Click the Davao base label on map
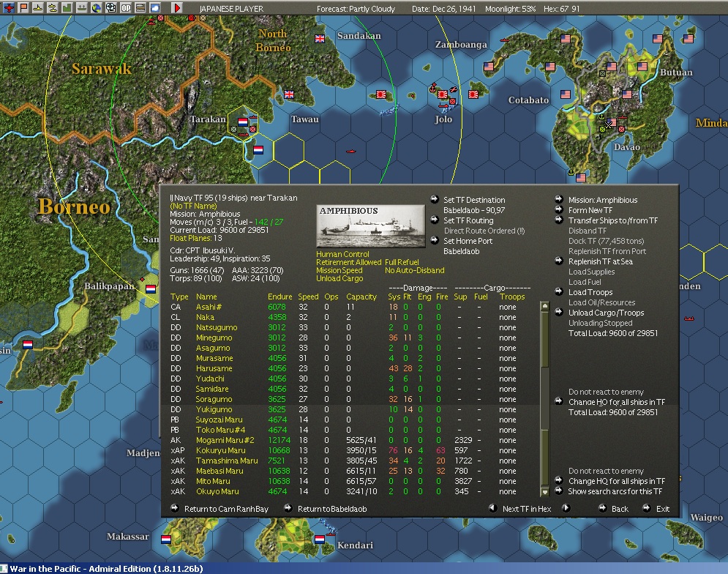Viewport: 728px width, 574px height. (627, 147)
